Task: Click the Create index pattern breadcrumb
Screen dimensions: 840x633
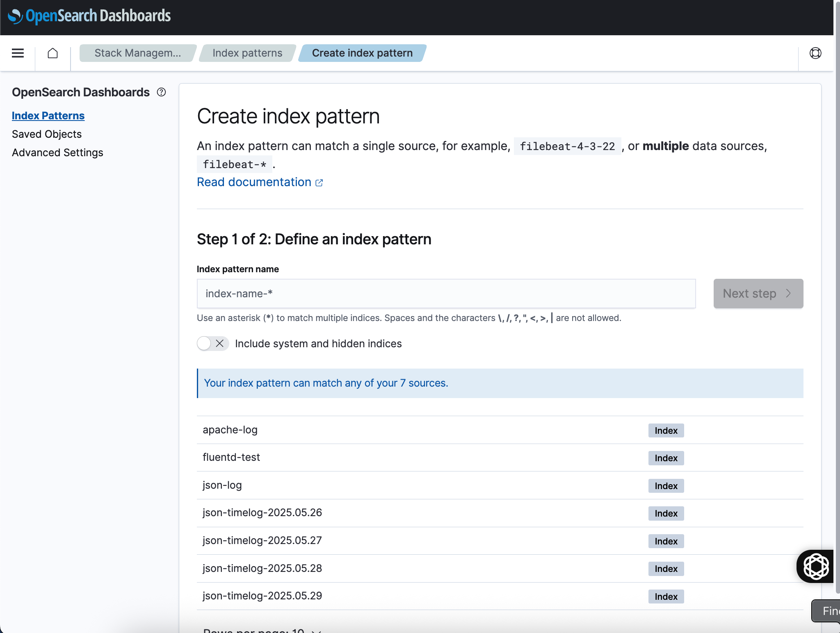Action: pos(362,53)
